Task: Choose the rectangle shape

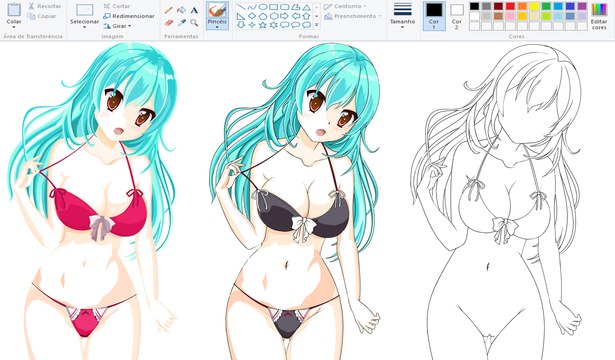Action: 274,7
